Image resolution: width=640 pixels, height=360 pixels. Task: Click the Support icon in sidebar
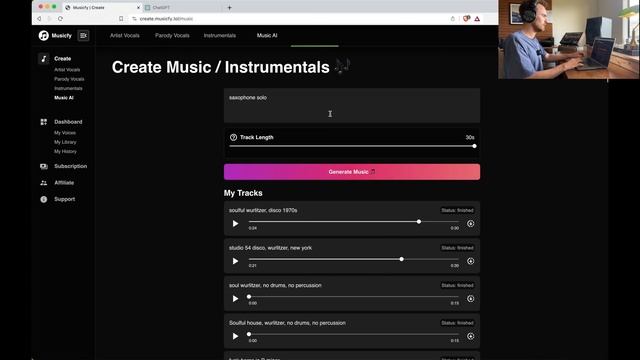pos(44,199)
